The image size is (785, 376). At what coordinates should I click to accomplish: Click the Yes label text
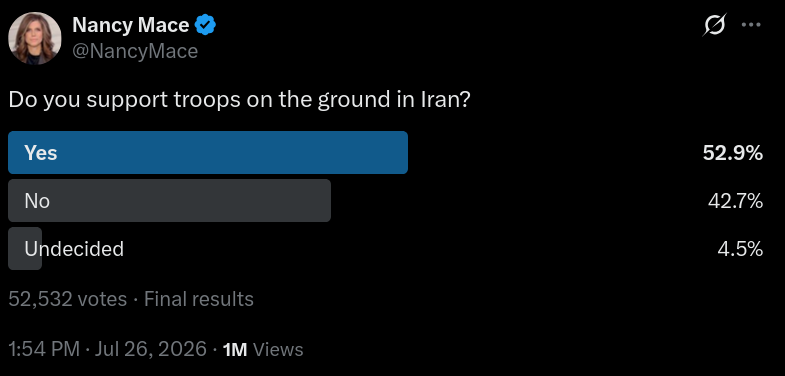click(x=41, y=153)
